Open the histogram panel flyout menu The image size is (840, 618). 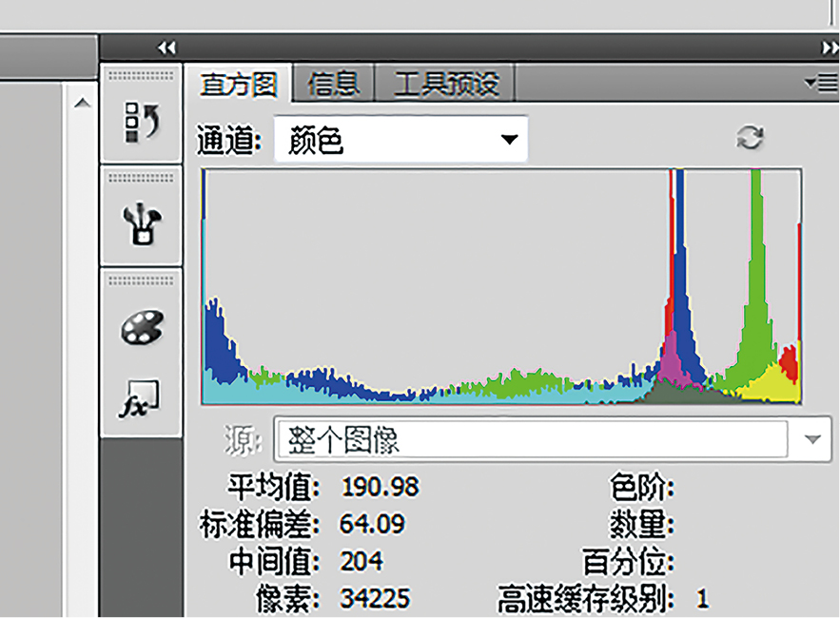coord(823,84)
